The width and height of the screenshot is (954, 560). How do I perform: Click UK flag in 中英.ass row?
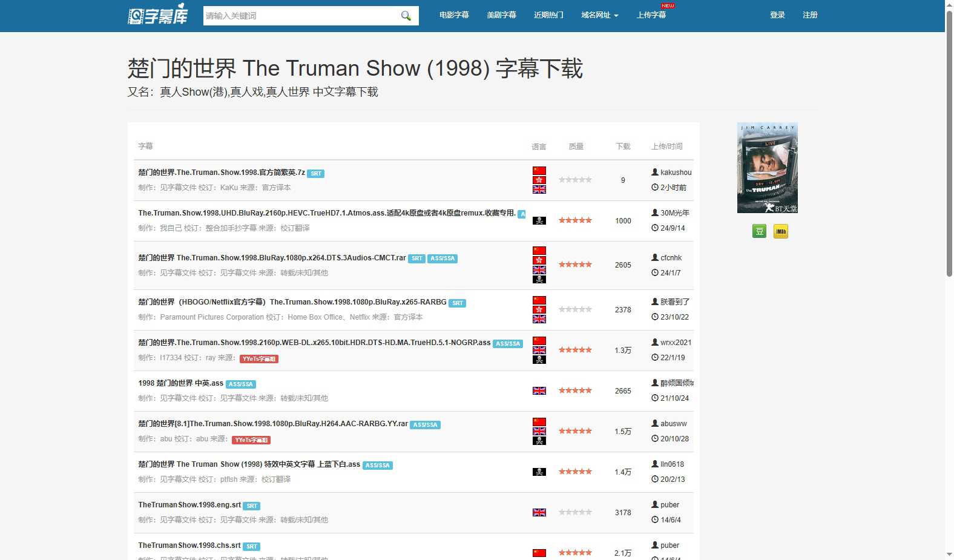click(x=539, y=390)
